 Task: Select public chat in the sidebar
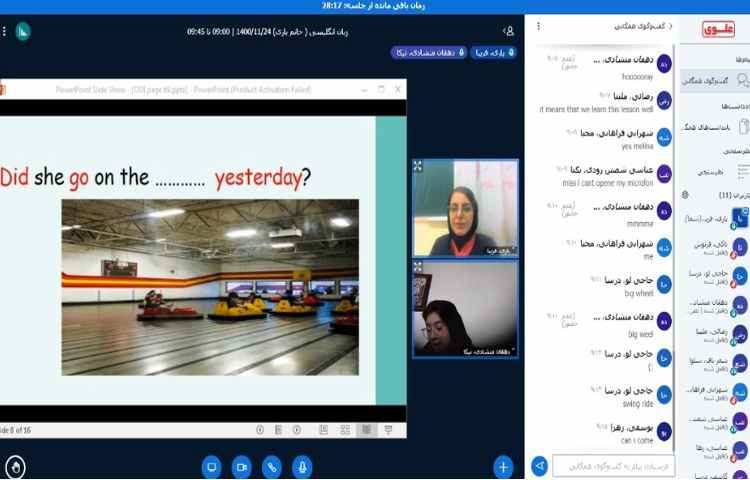click(x=716, y=80)
